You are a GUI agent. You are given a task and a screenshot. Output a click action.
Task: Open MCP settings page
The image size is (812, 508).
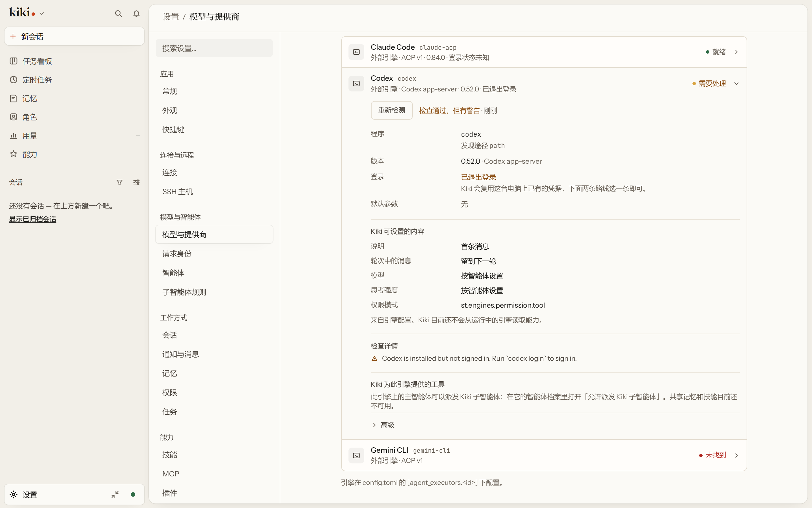coord(214,474)
